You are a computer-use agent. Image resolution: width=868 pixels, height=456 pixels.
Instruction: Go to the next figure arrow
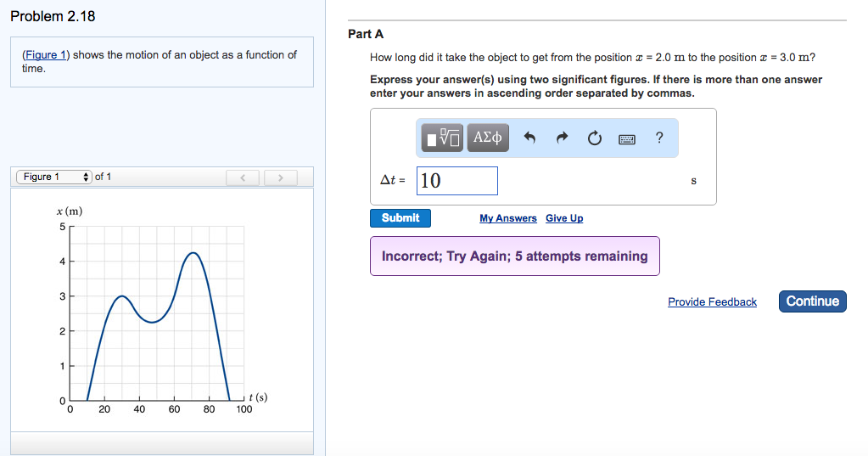(x=281, y=177)
